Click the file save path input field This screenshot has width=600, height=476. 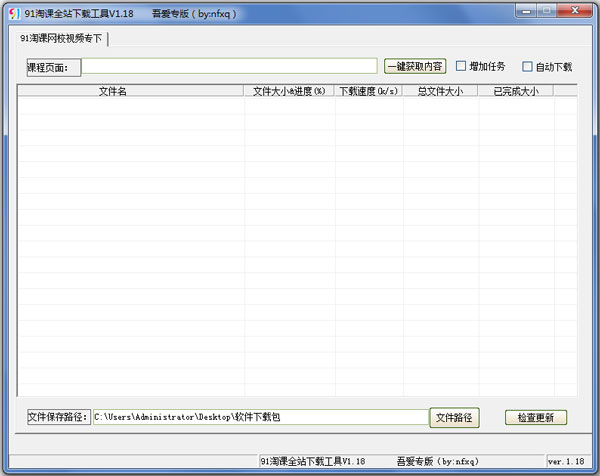pyautogui.click(x=261, y=417)
